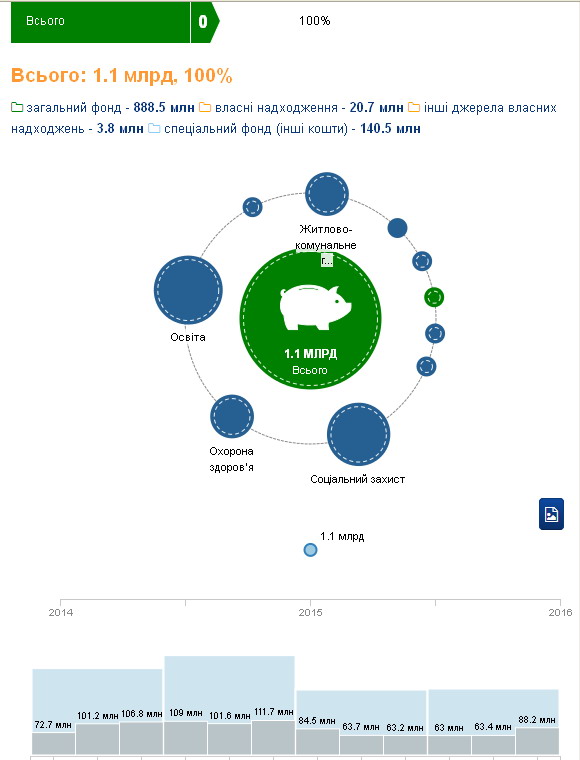Open the загальний фонд folder link
Screen dimensions: 580x760
103,107
